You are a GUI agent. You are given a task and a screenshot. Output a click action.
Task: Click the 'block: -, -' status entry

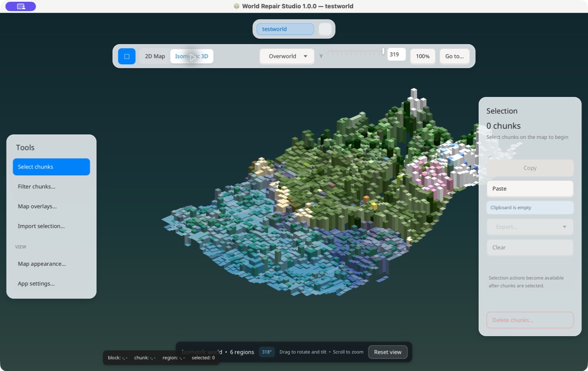coord(117,358)
